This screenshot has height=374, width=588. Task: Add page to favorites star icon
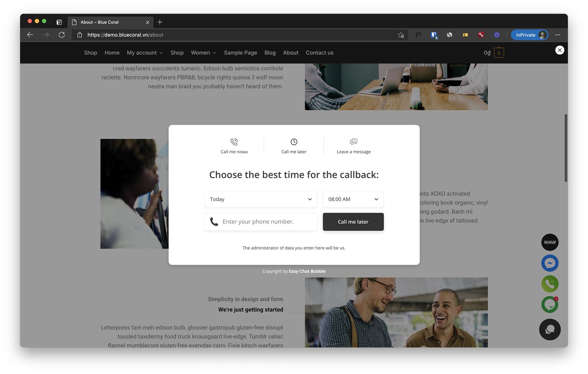(401, 35)
